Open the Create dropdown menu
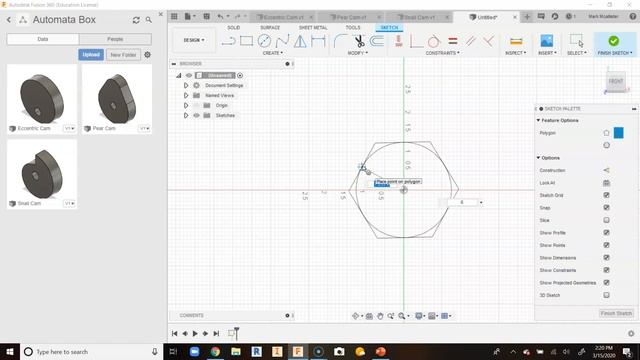Image resolution: width=640 pixels, height=360 pixels. coord(273,53)
